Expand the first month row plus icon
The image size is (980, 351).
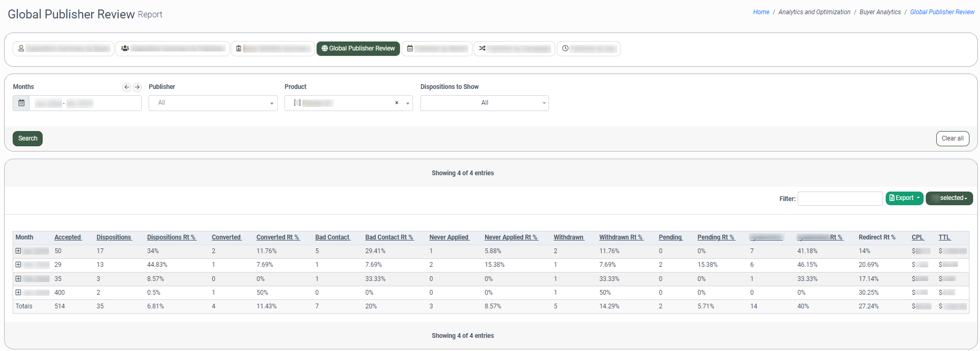pyautogui.click(x=18, y=251)
